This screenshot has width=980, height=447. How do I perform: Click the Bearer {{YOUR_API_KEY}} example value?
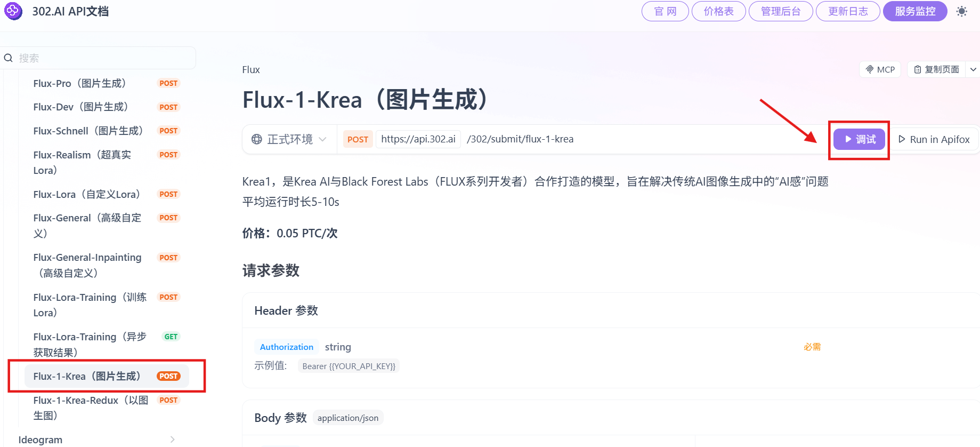[x=349, y=366]
